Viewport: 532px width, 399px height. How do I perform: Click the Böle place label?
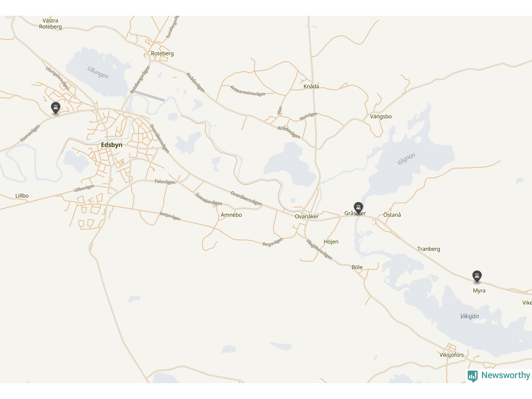[357, 267]
